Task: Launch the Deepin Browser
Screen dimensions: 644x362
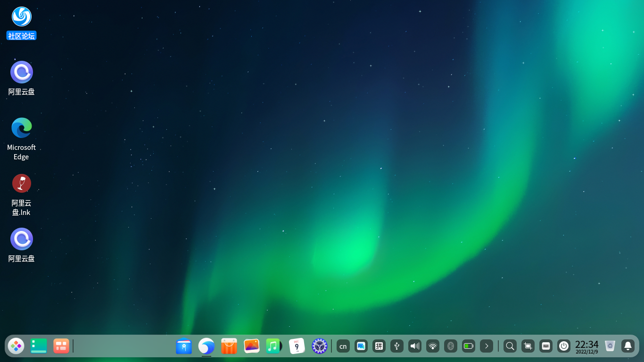Action: click(x=206, y=346)
